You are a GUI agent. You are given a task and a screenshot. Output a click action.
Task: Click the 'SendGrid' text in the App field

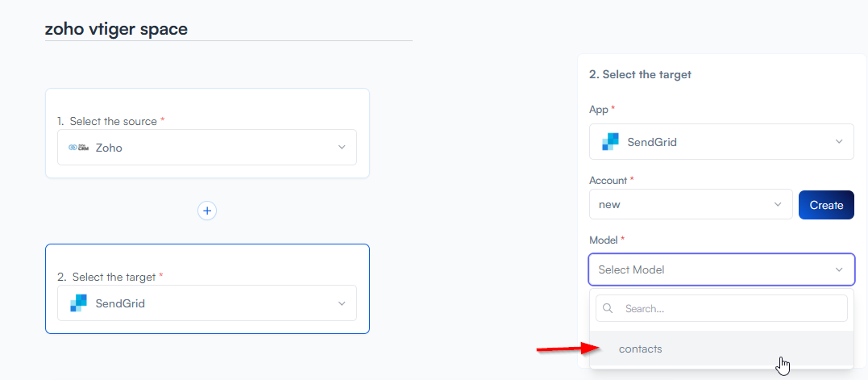(652, 142)
